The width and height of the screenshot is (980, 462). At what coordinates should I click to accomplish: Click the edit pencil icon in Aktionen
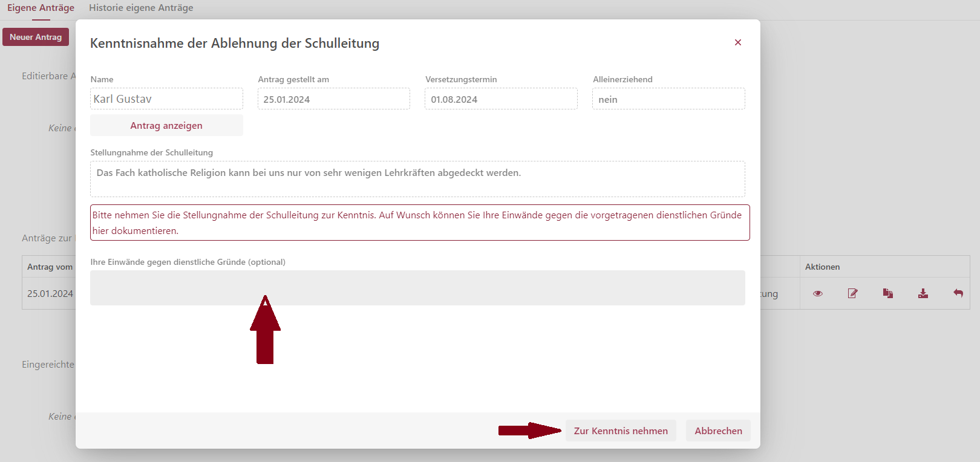pos(853,294)
